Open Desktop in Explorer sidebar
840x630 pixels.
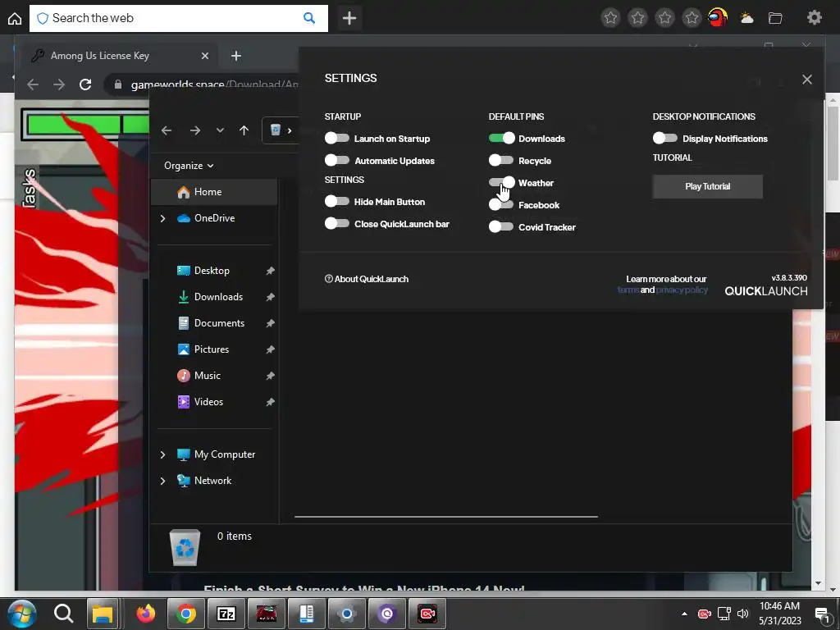(212, 271)
